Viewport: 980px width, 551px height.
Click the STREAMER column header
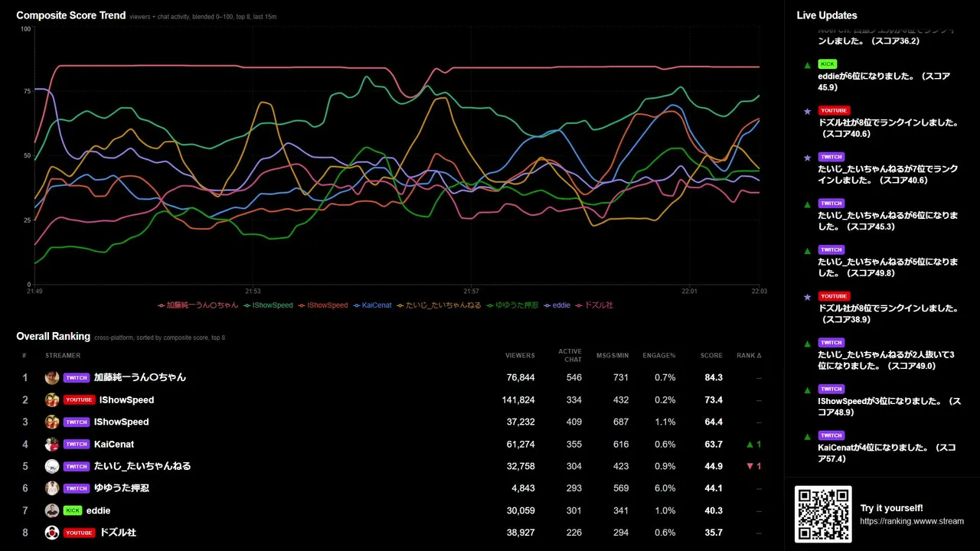pyautogui.click(x=63, y=356)
